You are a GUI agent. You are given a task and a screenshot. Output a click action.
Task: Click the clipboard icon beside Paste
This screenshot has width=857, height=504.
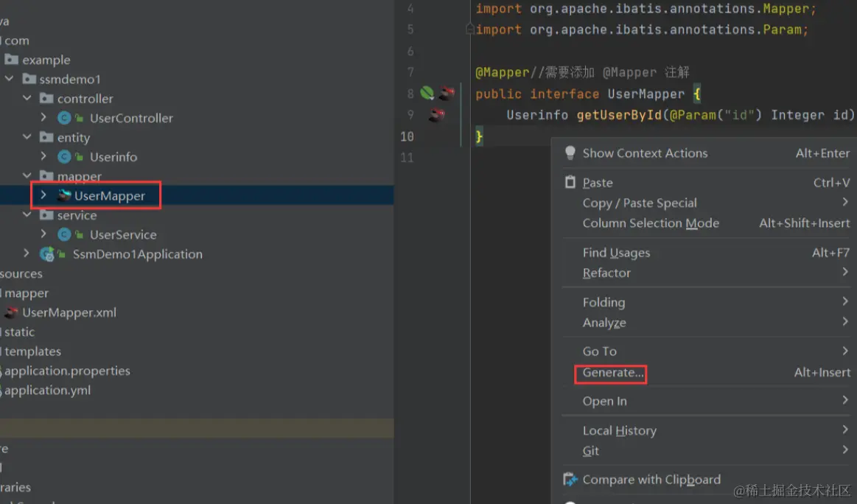[x=570, y=182]
